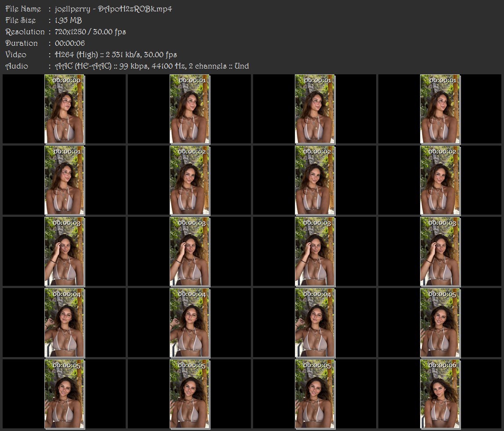Viewport: 504px width, 431px height.
Task: Select first 00:00:02 thumbnail in second row
Action: 190,180
